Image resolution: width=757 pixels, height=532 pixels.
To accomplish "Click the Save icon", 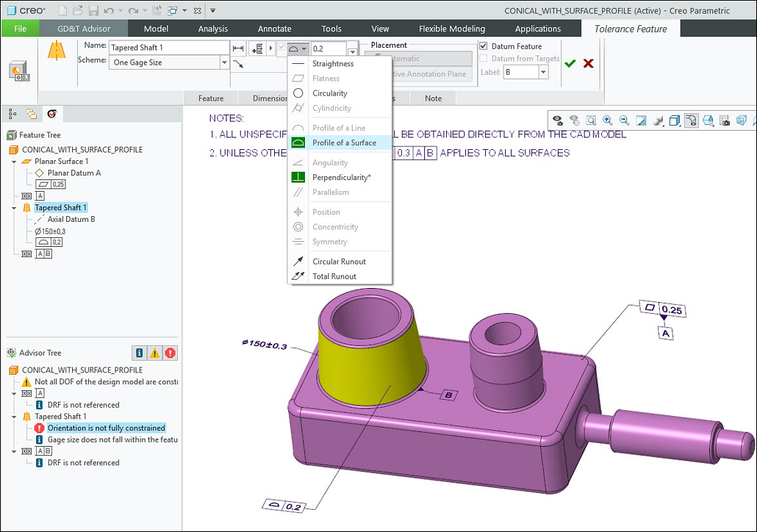I will coord(93,10).
